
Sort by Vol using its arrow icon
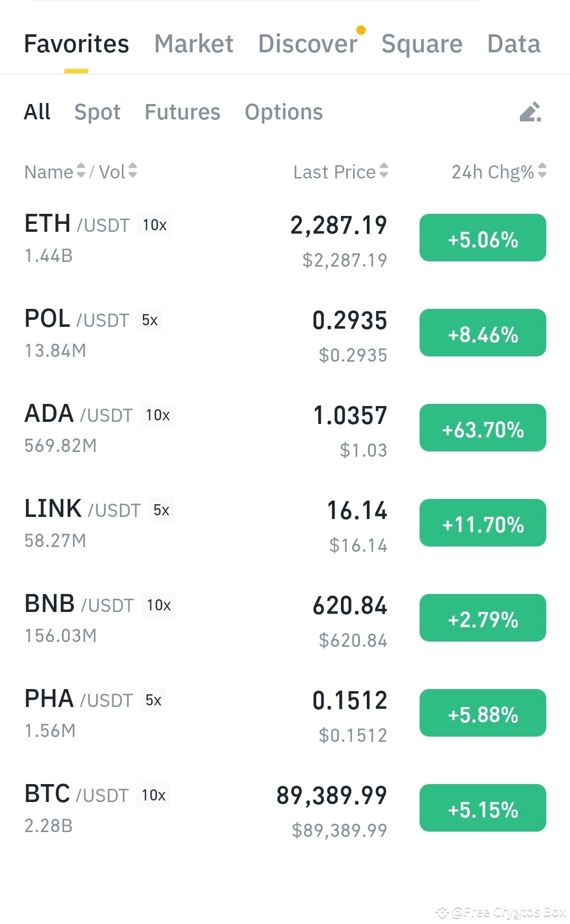point(132,171)
